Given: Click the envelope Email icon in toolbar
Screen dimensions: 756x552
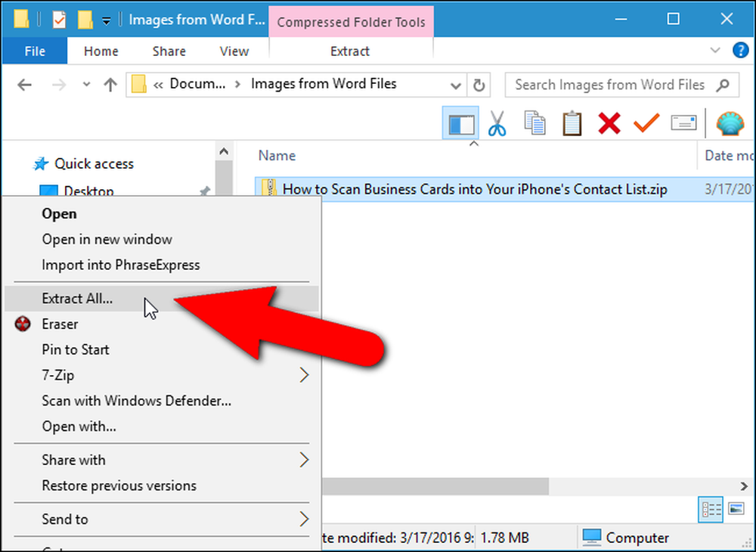Looking at the screenshot, I should click(x=683, y=123).
